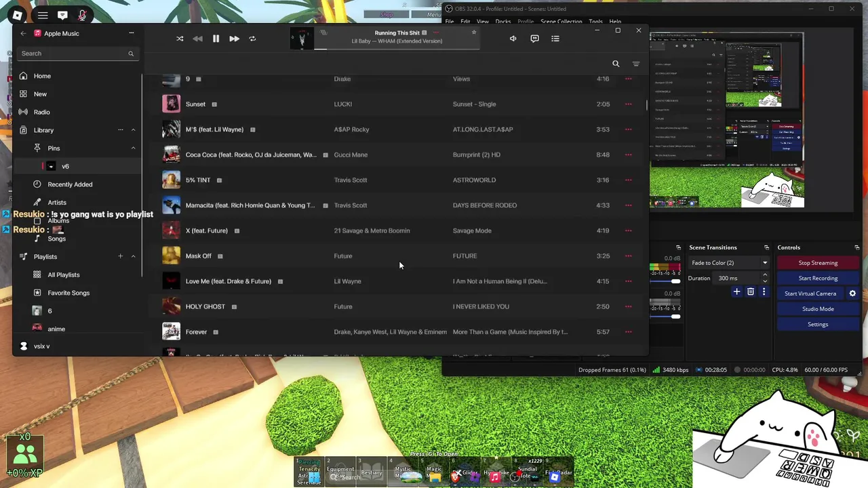The height and width of the screenshot is (488, 868).
Task: Increase the transition duration with the up arrow
Action: [765, 275]
